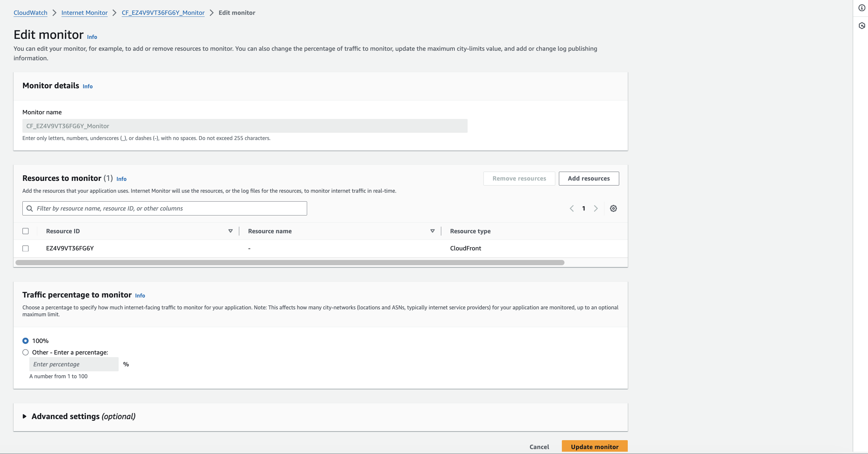Screen dimensions: 868x454
Task: Choose the 100% traffic percentage radio
Action: [25, 341]
